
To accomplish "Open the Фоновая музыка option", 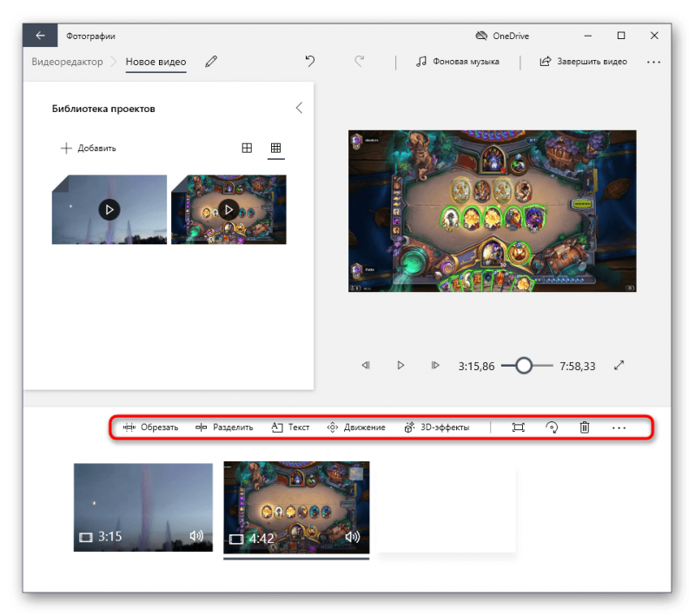I will pos(458,62).
